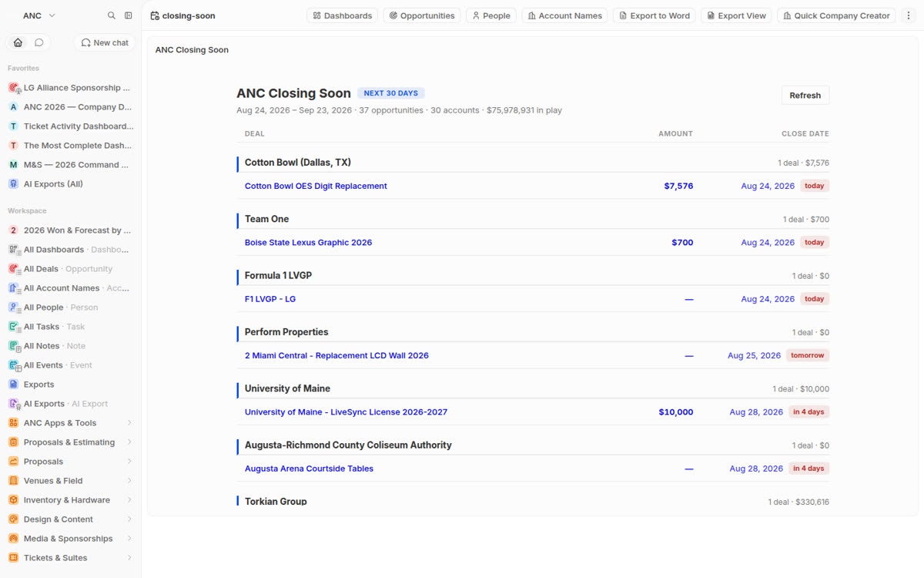This screenshot has height=578, width=924.
Task: Start a New chat
Action: click(105, 42)
